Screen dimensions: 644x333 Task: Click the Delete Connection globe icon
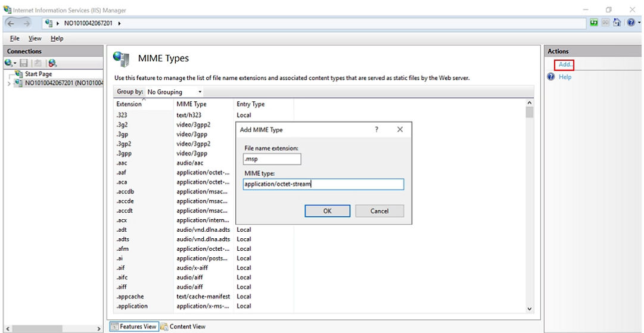click(52, 63)
